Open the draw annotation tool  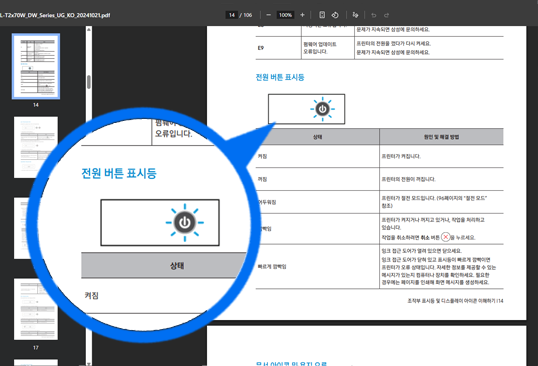355,15
